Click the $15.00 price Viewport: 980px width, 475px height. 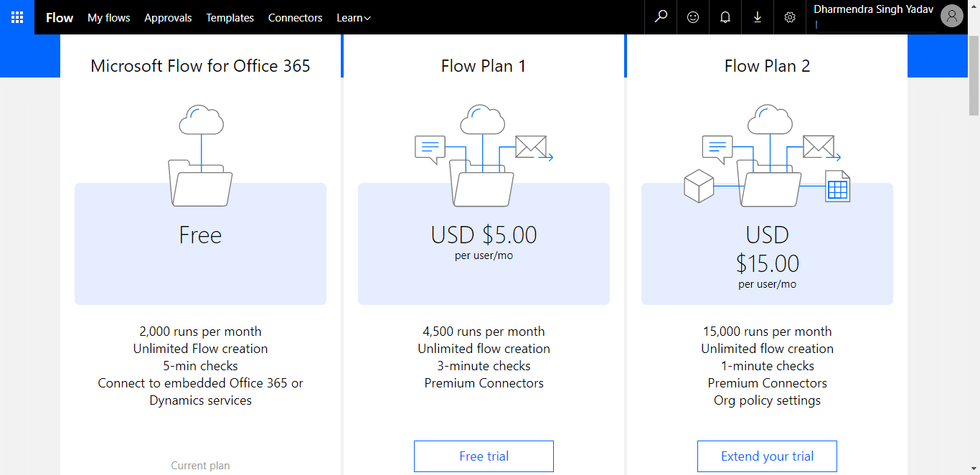767,263
